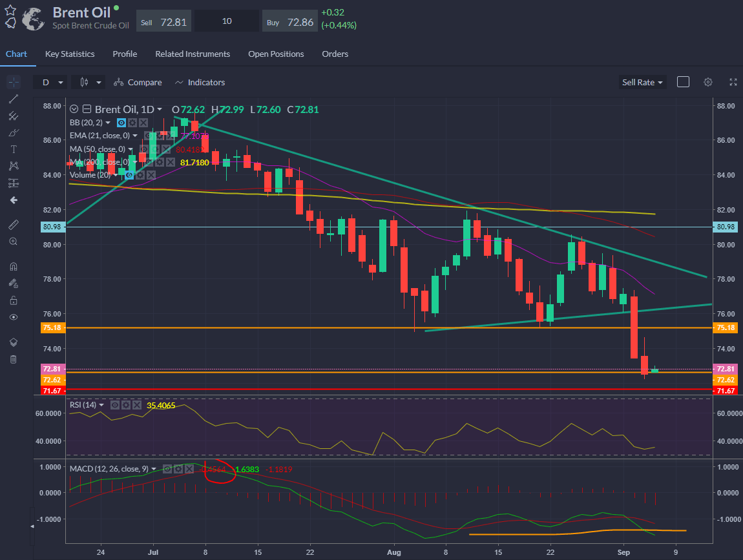The width and height of the screenshot is (743, 560).
Task: Open BB indicator settings gear
Action: pos(132,123)
